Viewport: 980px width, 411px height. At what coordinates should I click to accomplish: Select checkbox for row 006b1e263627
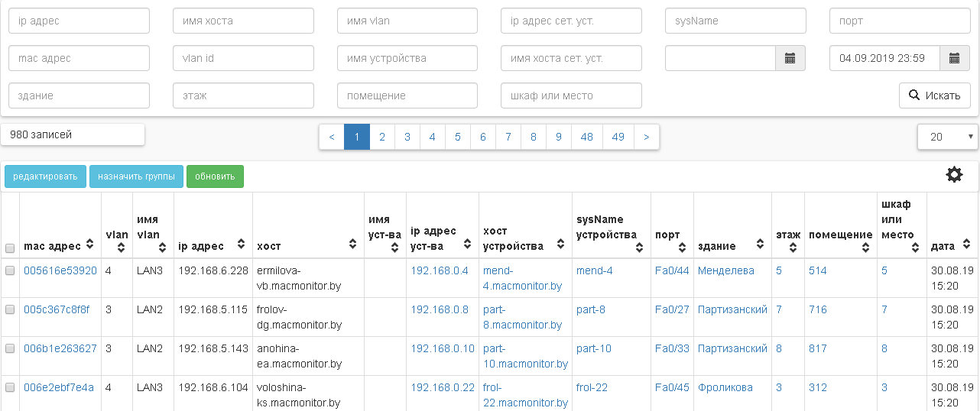[10, 348]
